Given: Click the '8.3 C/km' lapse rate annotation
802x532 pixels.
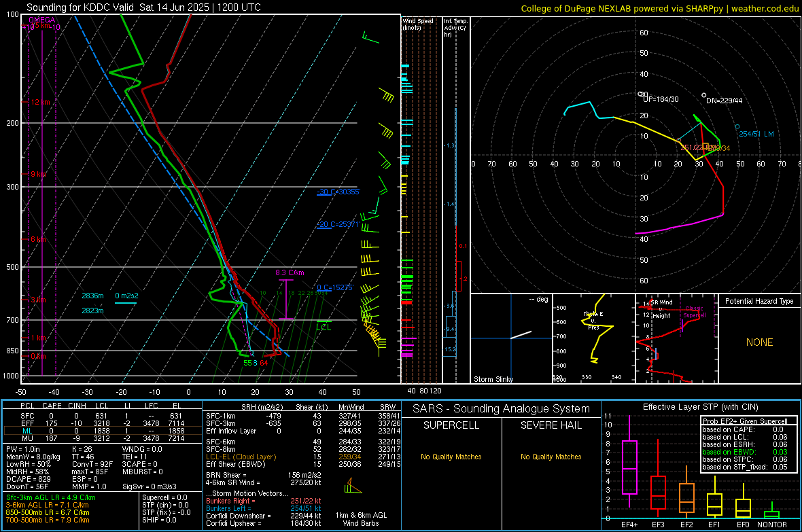Looking at the screenshot, I should (290, 272).
